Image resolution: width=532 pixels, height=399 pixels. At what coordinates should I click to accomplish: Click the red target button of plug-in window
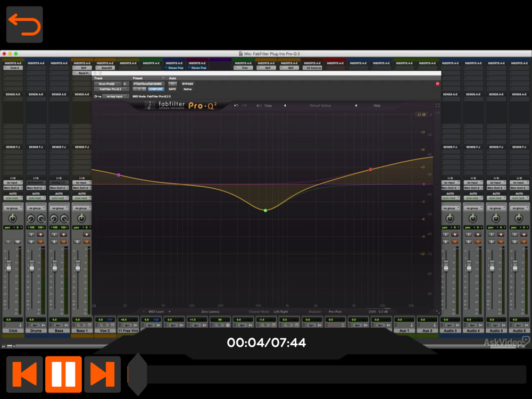click(x=437, y=84)
